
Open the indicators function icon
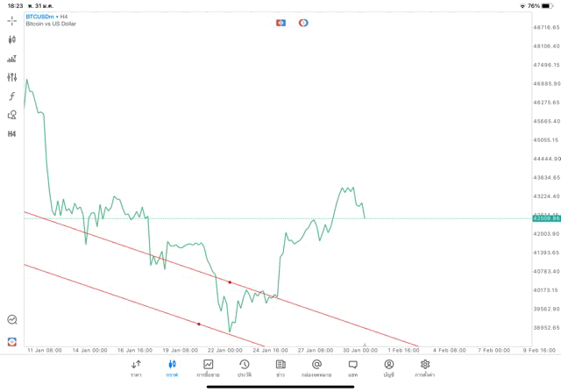tap(12, 96)
